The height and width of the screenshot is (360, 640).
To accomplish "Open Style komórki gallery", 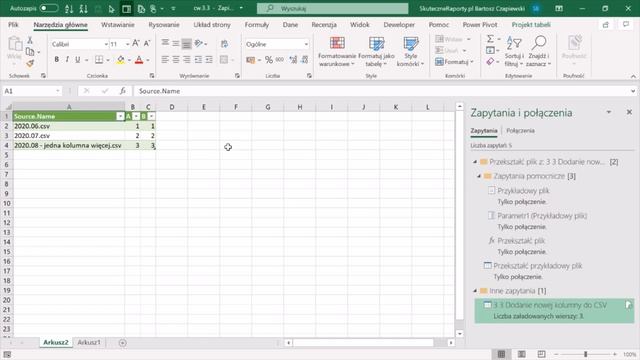I will [411, 51].
